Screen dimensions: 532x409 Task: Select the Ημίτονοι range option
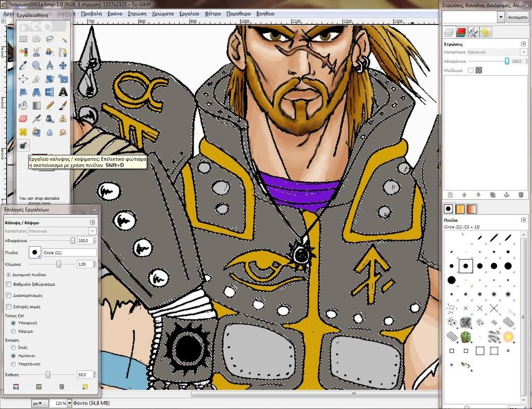tap(13, 356)
